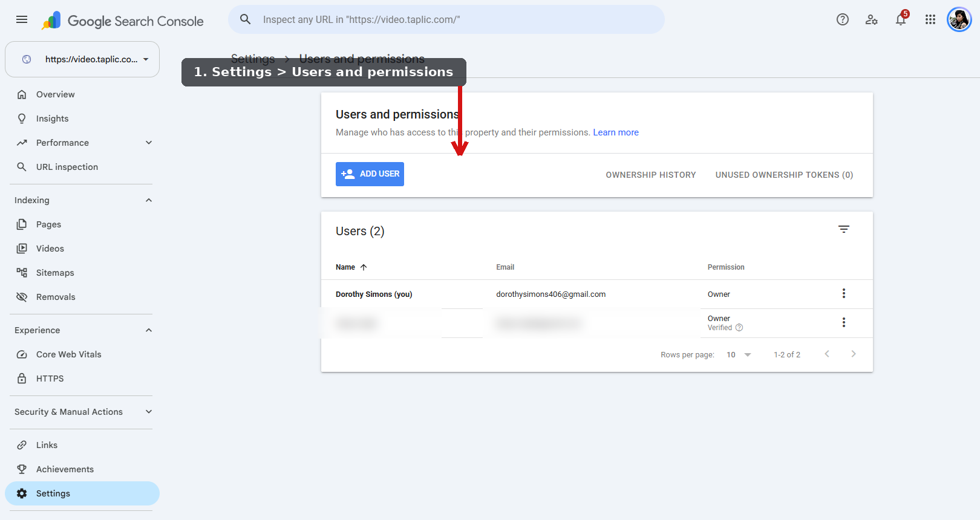Click the email dorothysimons406@gmail.com
The width and height of the screenshot is (980, 520).
(x=551, y=294)
